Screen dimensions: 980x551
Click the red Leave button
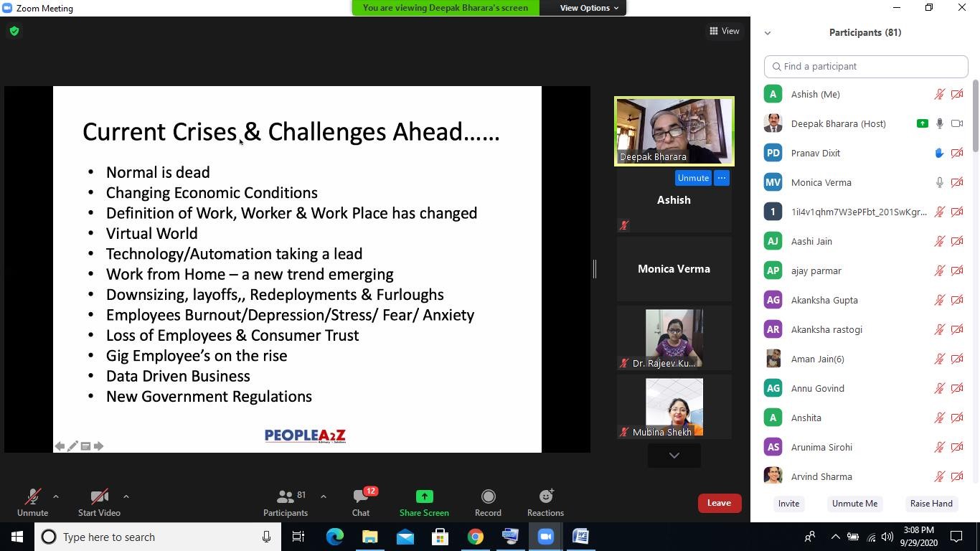click(719, 503)
